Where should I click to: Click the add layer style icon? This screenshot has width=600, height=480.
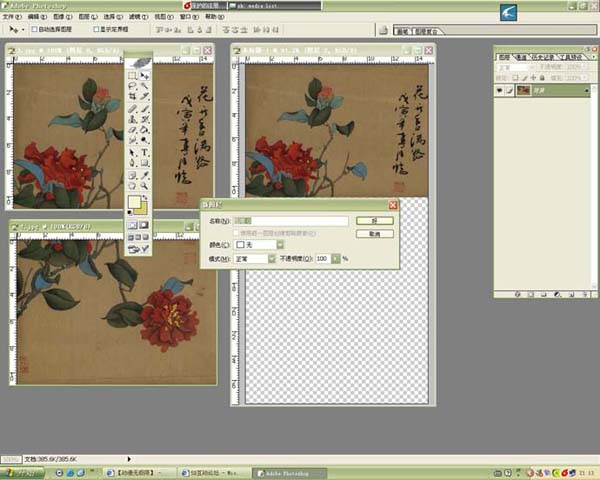[x=517, y=294]
